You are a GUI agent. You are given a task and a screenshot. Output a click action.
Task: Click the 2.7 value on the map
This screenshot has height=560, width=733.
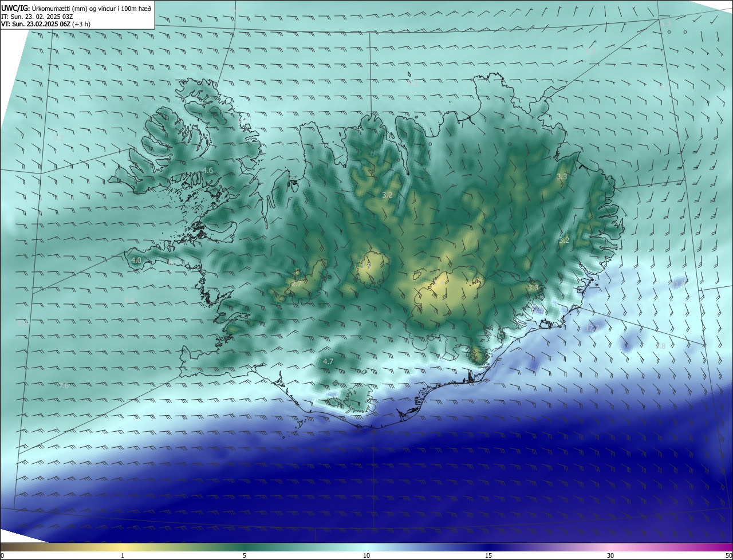297,283
